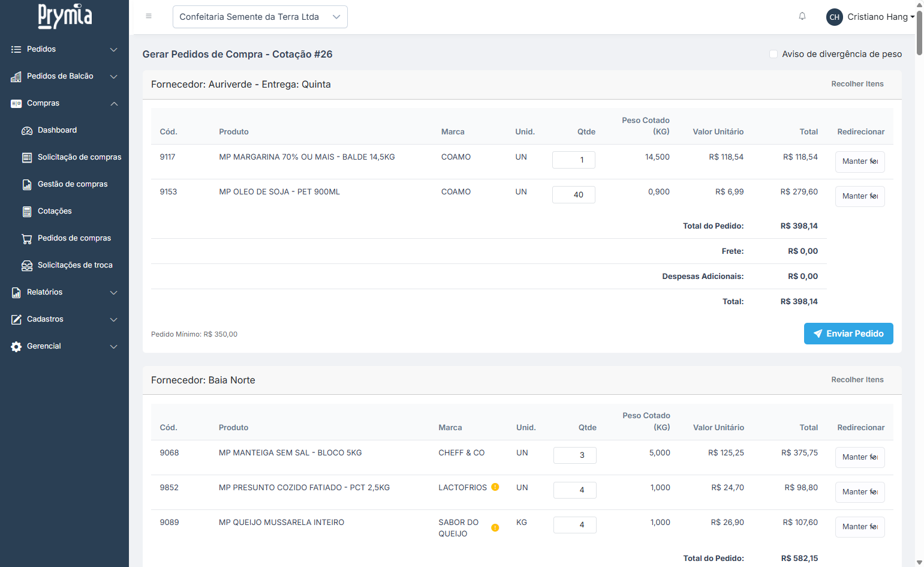Click the Cotações calculator icon

[27, 212]
